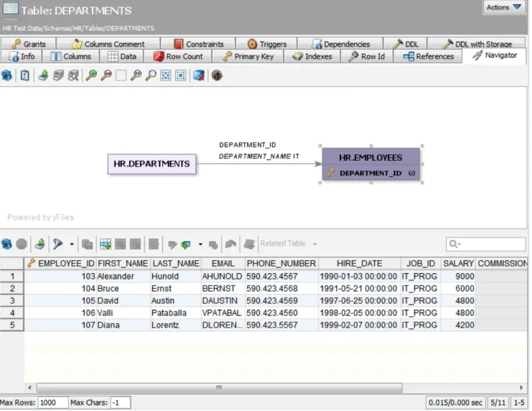Open the Actions dropdown menu

503,7
